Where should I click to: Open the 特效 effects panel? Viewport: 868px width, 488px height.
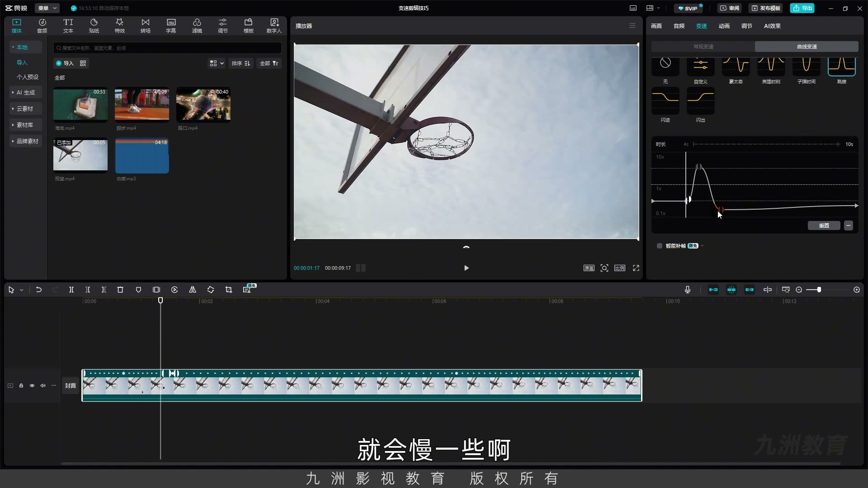120,26
